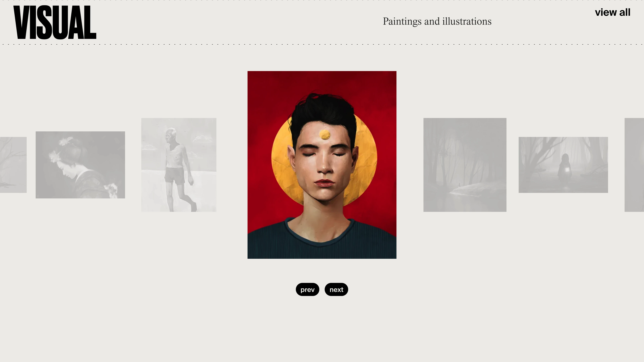
Task: Go to the previous artwork with prev
Action: click(x=307, y=290)
